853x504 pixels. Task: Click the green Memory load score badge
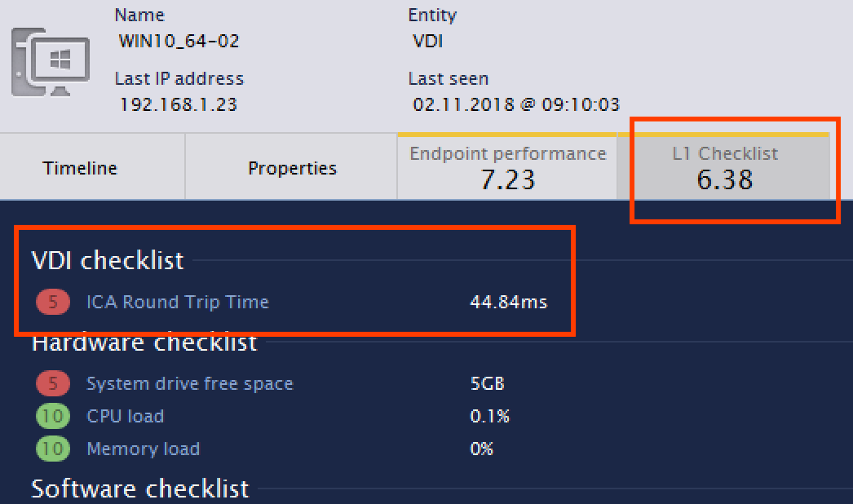click(53, 449)
